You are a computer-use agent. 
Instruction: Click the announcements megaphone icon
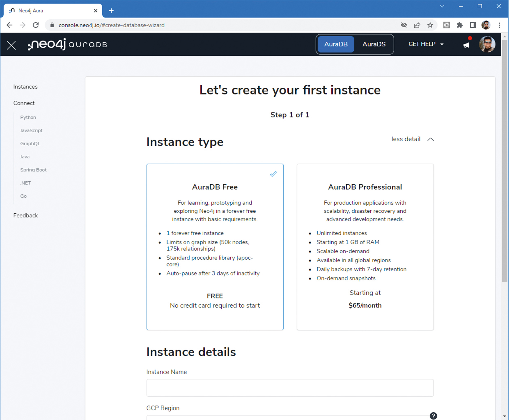pos(466,45)
